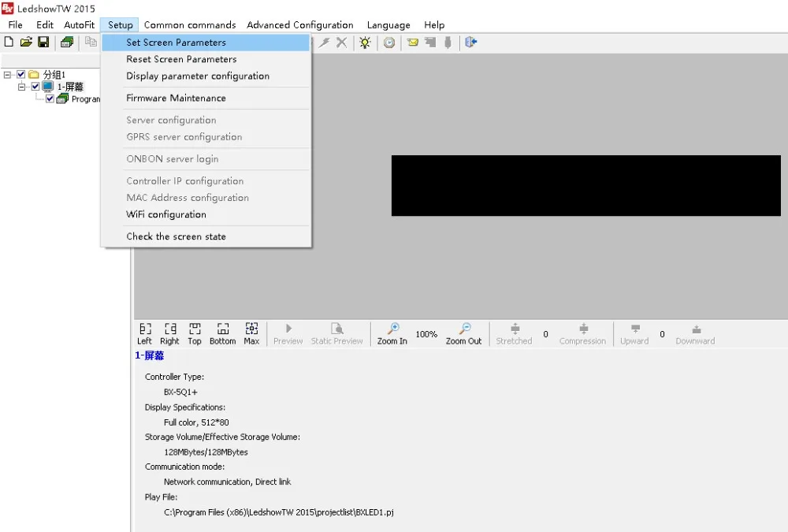
Task: Select the 分组1 folder tree item
Action: [54, 74]
